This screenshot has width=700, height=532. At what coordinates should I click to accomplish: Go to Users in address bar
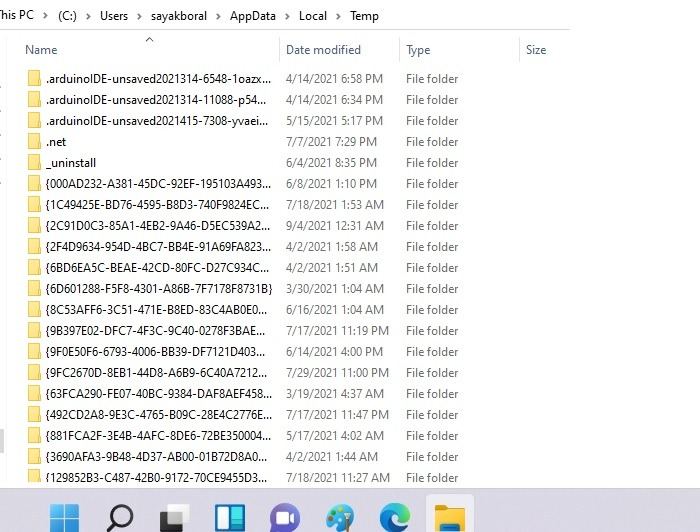[x=114, y=16]
